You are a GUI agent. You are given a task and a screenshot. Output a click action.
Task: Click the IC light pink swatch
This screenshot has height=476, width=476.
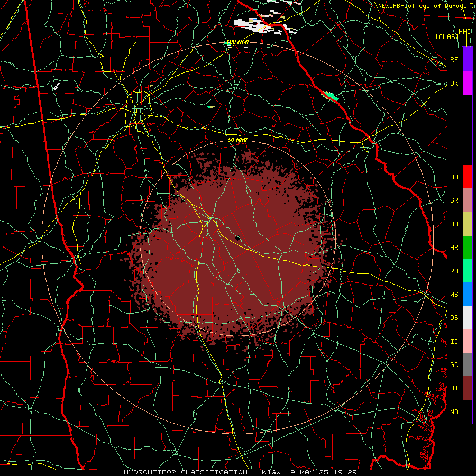467,341
